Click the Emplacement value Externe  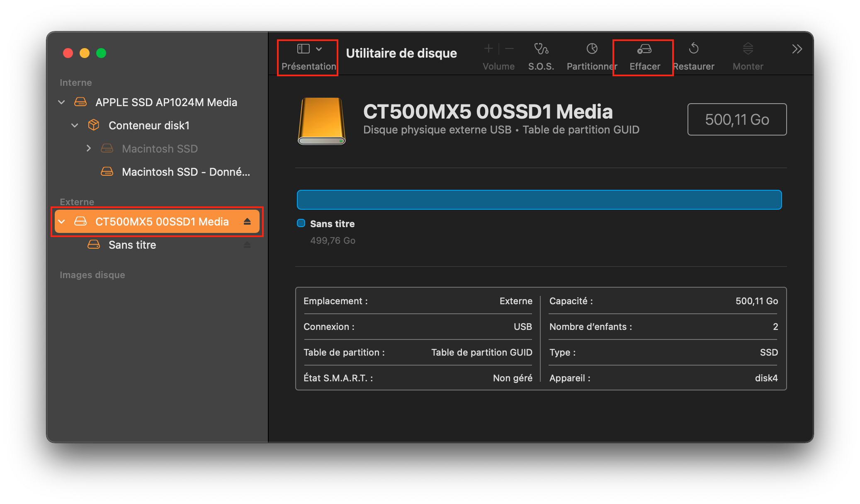516,301
